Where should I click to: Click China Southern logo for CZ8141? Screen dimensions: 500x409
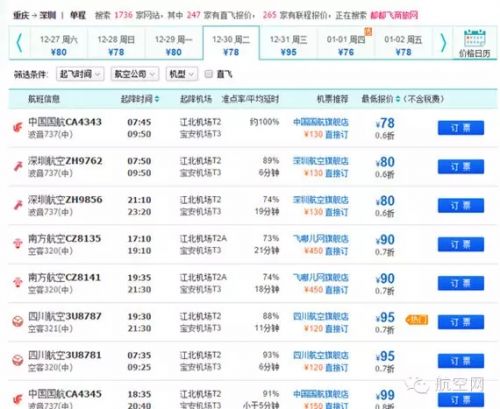(x=18, y=283)
